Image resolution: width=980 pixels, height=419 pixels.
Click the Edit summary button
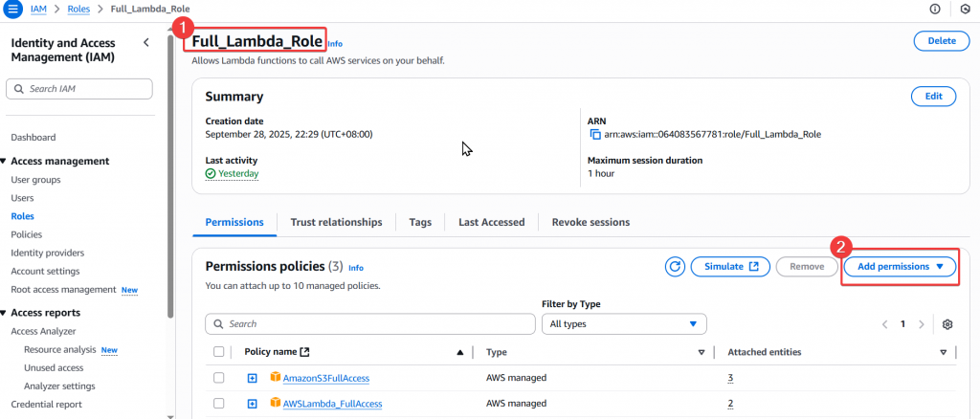933,97
